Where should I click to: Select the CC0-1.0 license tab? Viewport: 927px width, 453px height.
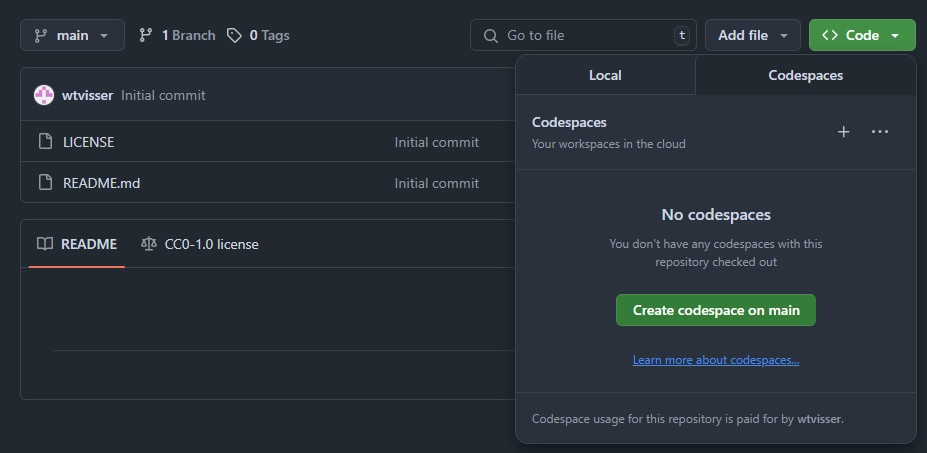200,244
